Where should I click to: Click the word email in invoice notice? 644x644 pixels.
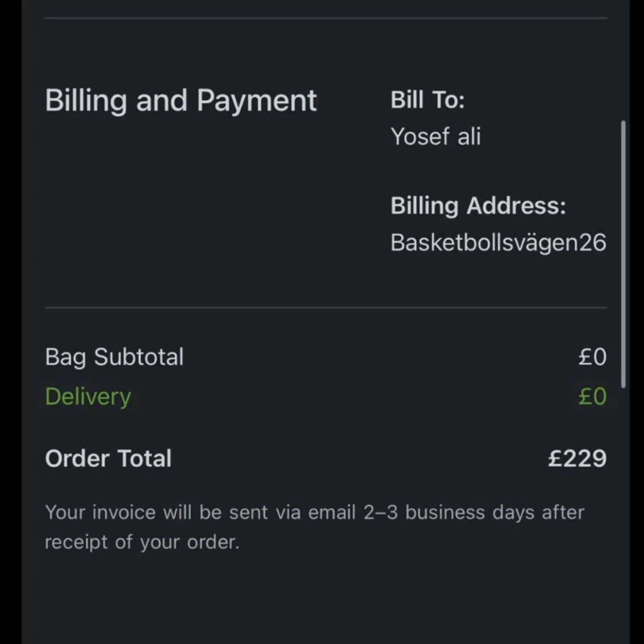(x=332, y=512)
